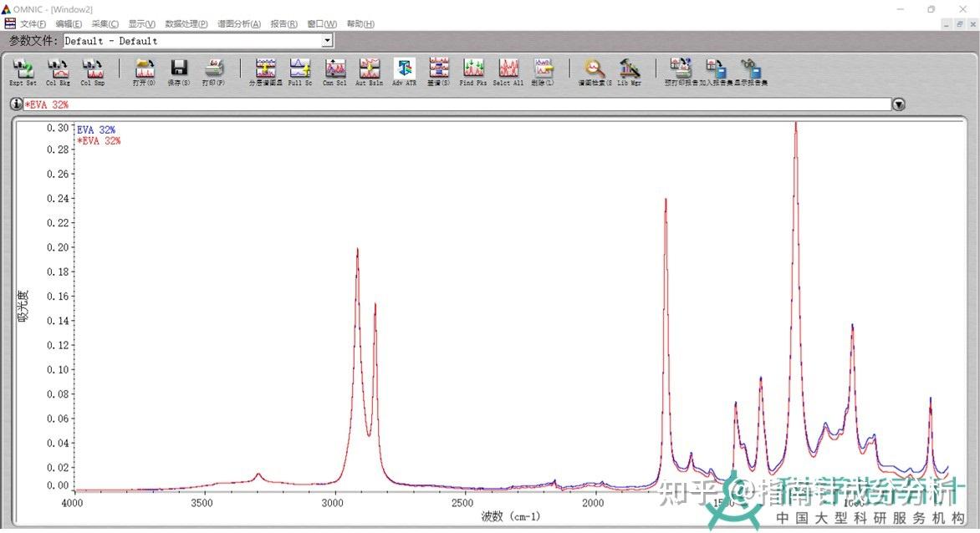Click the 0.30 absorbance axis value
This screenshot has height=533, width=980.
point(58,127)
